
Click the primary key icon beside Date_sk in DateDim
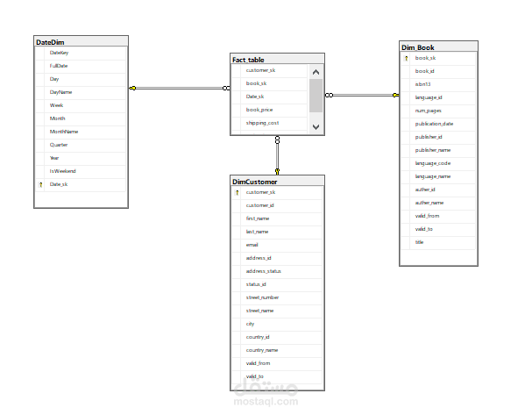click(40, 185)
